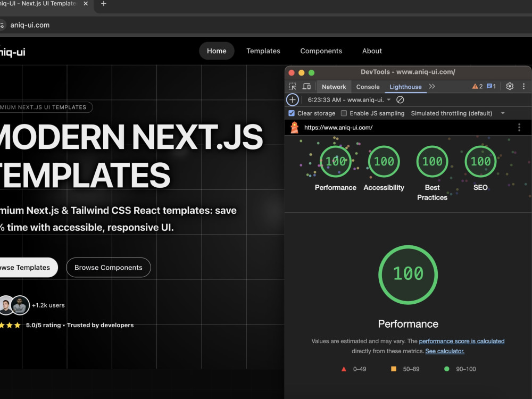Viewport: 532px width, 399px height.
Task: Click the orange legend square 50–89
Action: click(x=394, y=369)
